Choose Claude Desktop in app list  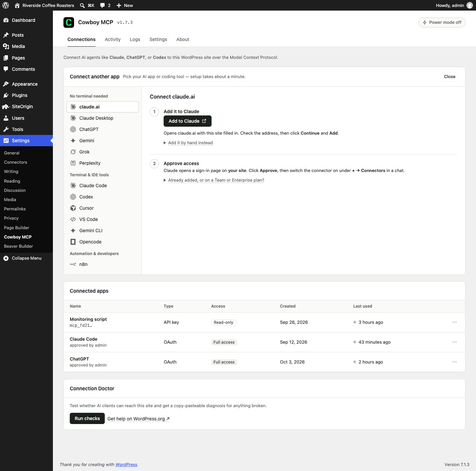coord(102,118)
